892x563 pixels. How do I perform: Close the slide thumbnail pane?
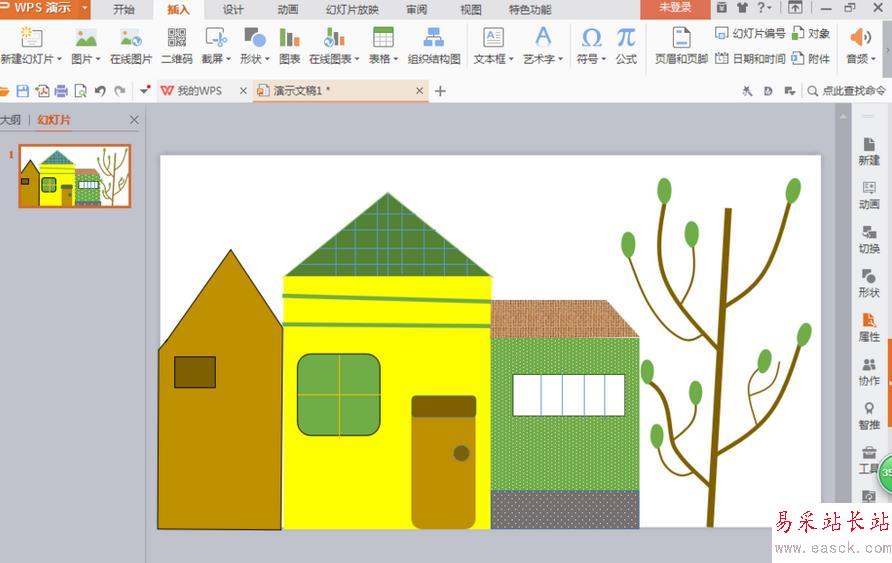tap(134, 120)
